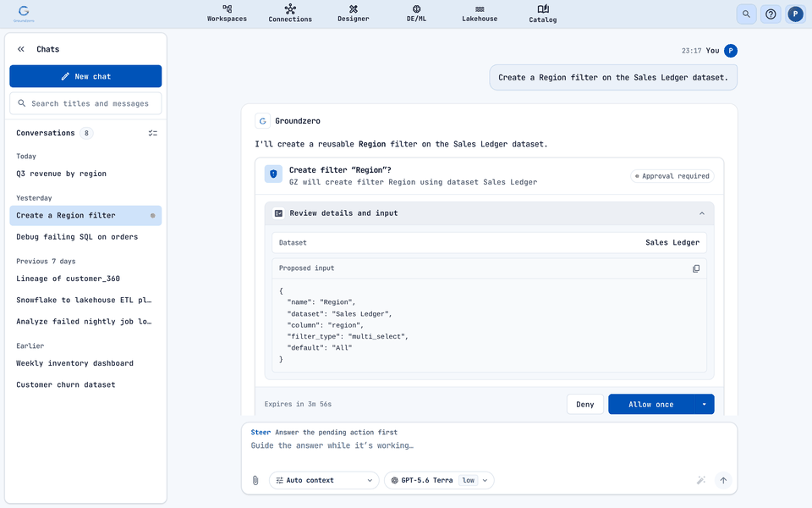Open the Auto context dropdown
The width and height of the screenshot is (812, 508).
click(324, 481)
